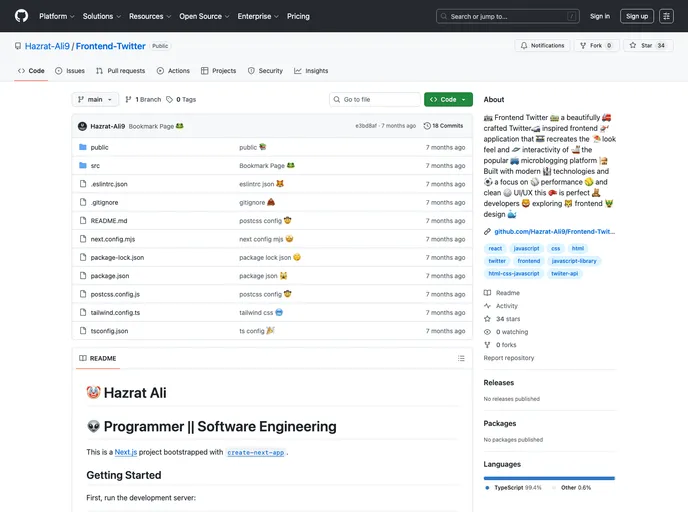Click the notifications bell icon
The height and width of the screenshot is (512, 688).
[x=524, y=46]
